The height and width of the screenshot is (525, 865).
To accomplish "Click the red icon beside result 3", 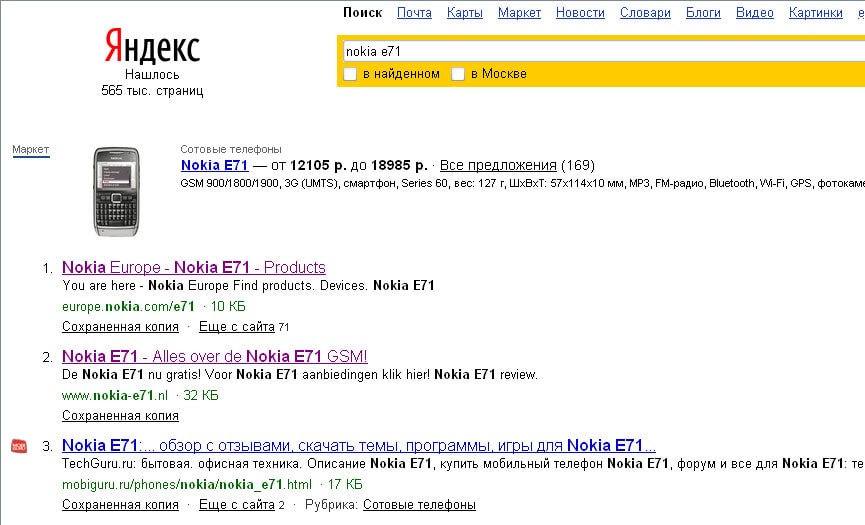I will tap(19, 446).
